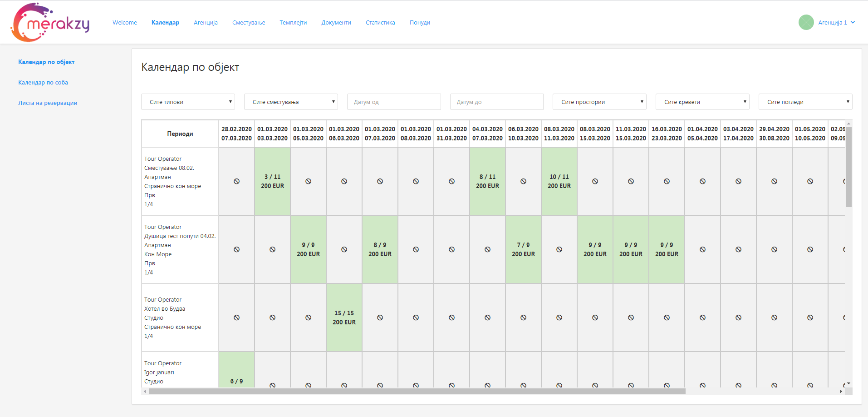Click unavailable icon, Хотел во Будва row, 11.03–15.03.2020 column
868x417 pixels.
(x=631, y=318)
